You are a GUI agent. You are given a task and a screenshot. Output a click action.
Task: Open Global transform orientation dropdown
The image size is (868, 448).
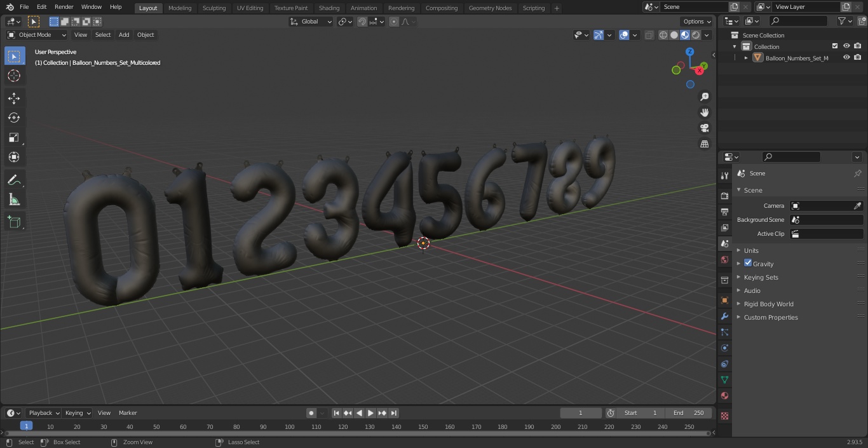(311, 22)
